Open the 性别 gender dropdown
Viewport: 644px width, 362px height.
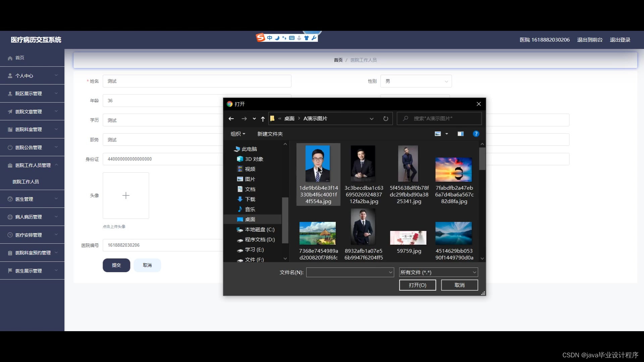tap(446, 81)
